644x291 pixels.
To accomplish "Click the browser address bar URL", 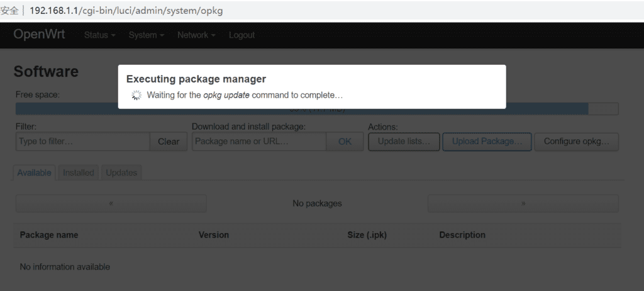I will (x=126, y=11).
